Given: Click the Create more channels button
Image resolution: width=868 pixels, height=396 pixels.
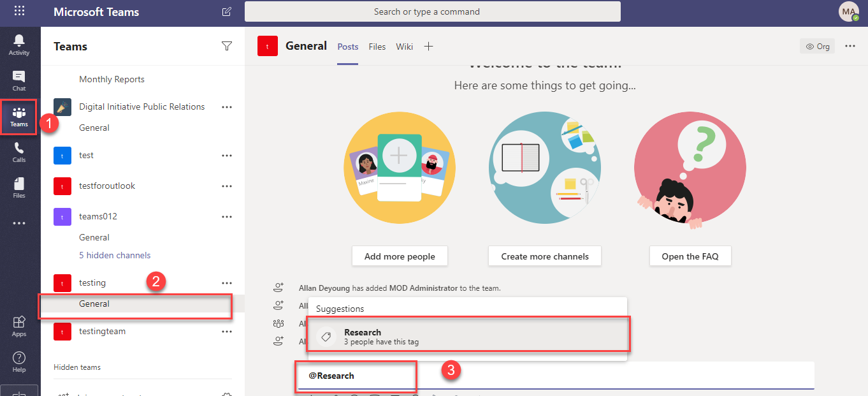Looking at the screenshot, I should point(545,256).
